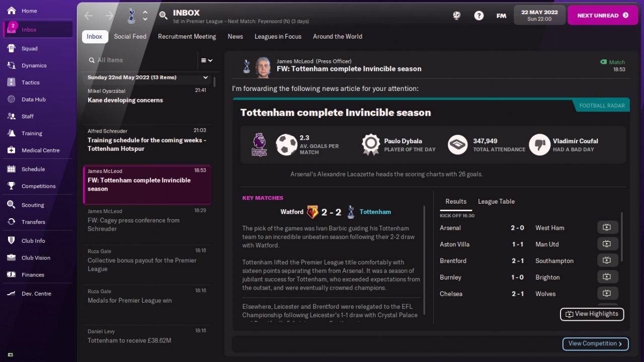Viewport: 644px width, 362px height.
Task: Click the Results list scrollbar
Action: 622,236
